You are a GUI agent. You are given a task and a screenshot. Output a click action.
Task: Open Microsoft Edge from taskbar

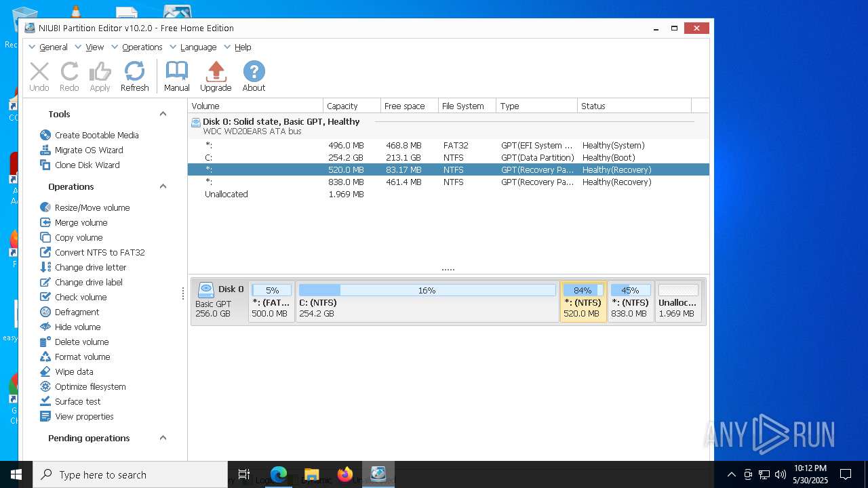(x=279, y=474)
